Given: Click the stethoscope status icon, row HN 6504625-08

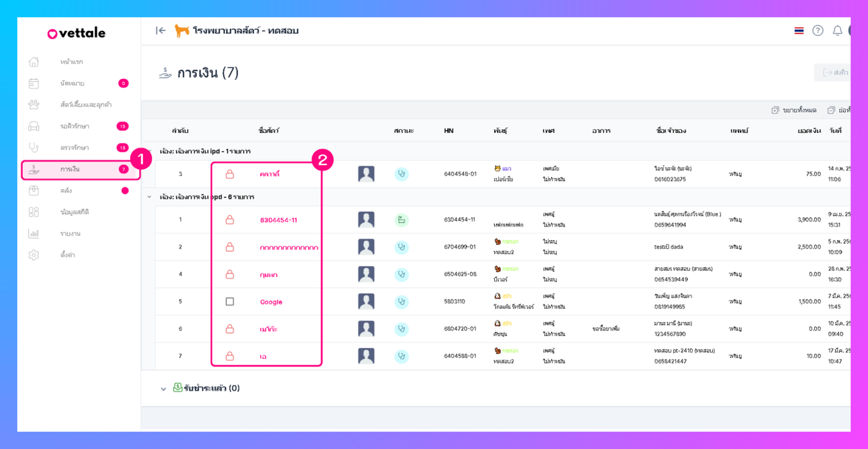Looking at the screenshot, I should (402, 274).
